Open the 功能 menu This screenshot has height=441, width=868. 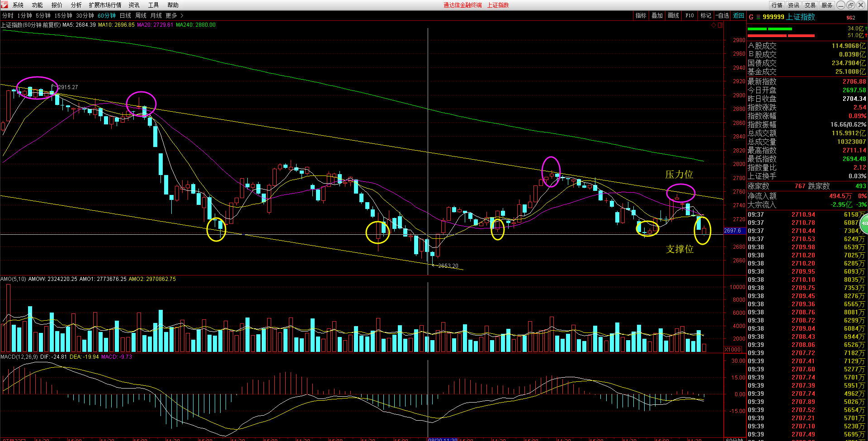pos(38,5)
